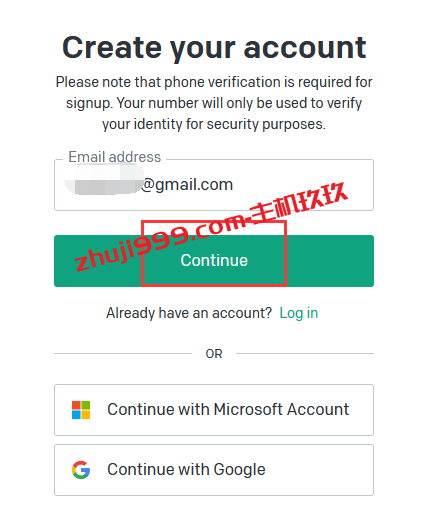
Task: Click the green Continue button
Action: point(214,261)
